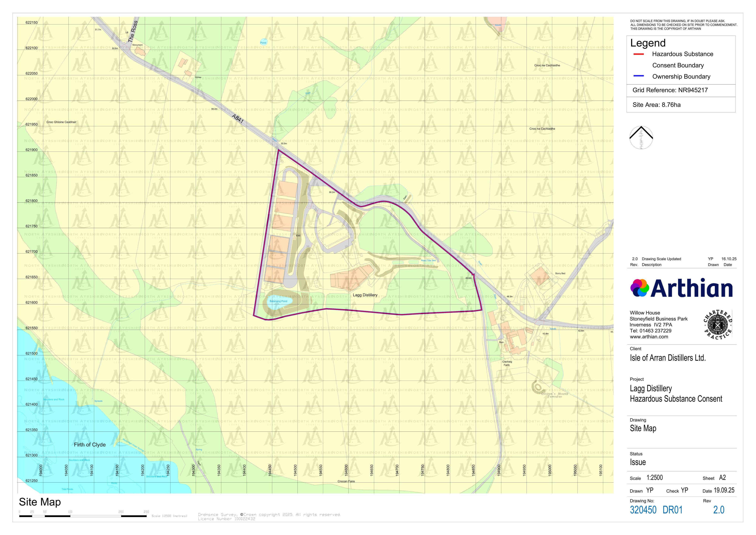Select the 'Cnocan Faire' label

click(346, 481)
